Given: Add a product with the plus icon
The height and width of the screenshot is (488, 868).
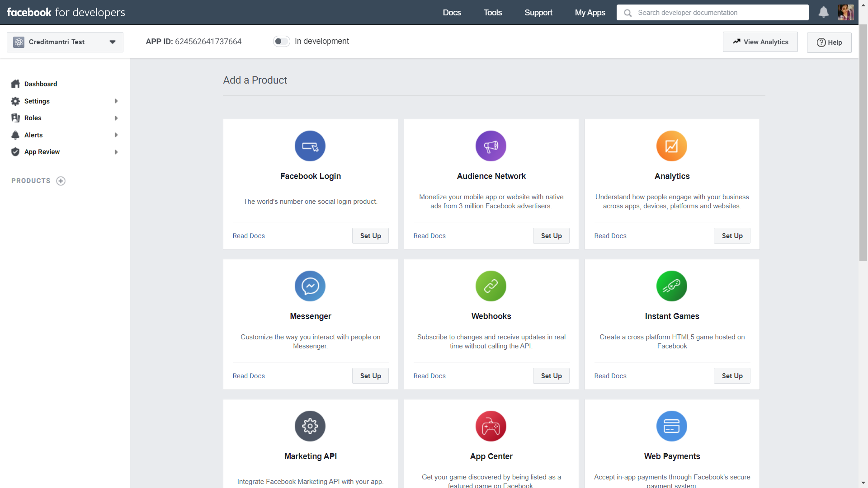Looking at the screenshot, I should tap(61, 181).
